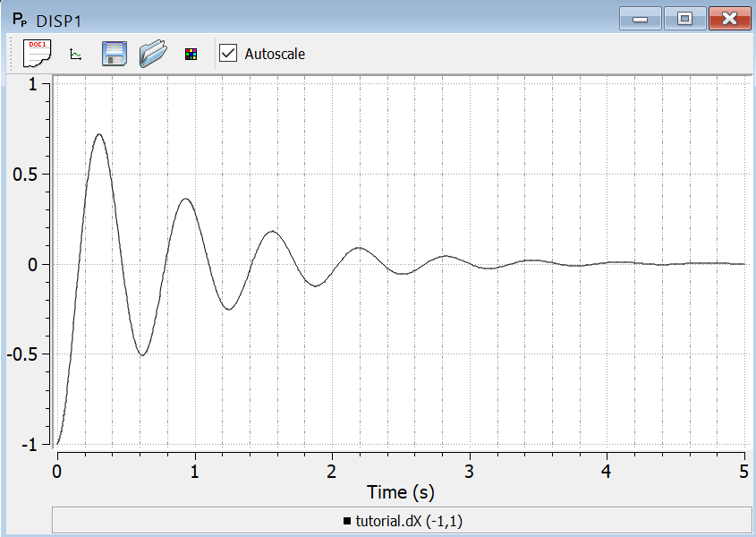The width and height of the screenshot is (756, 537).
Task: Click the PP application icon in title bar
Action: coord(20,21)
